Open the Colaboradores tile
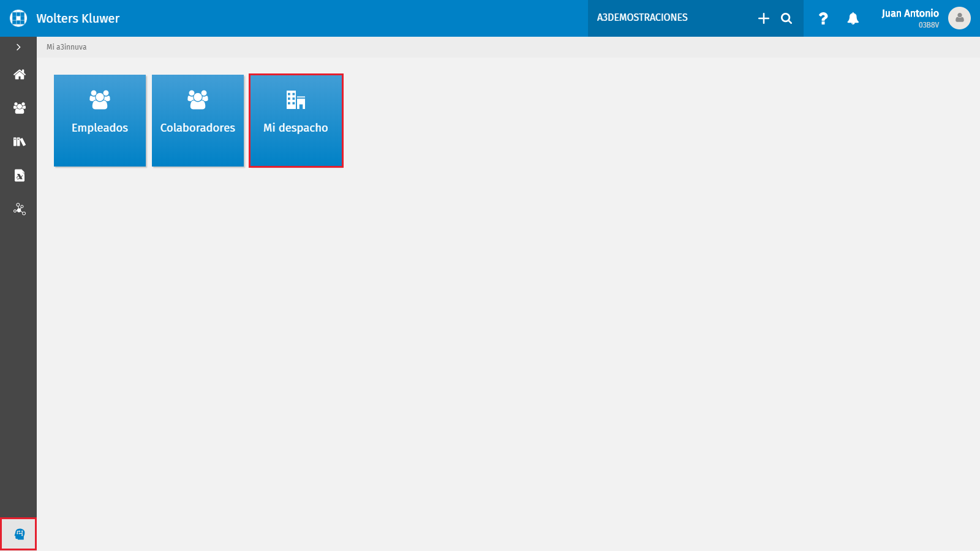The height and width of the screenshot is (551, 980). click(198, 121)
